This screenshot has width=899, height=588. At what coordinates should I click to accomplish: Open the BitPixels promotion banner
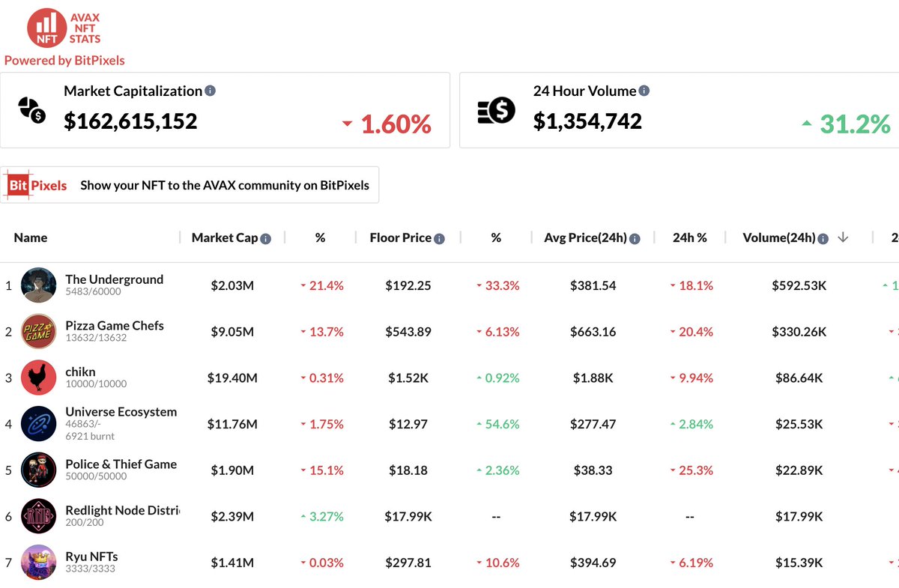pyautogui.click(x=190, y=185)
